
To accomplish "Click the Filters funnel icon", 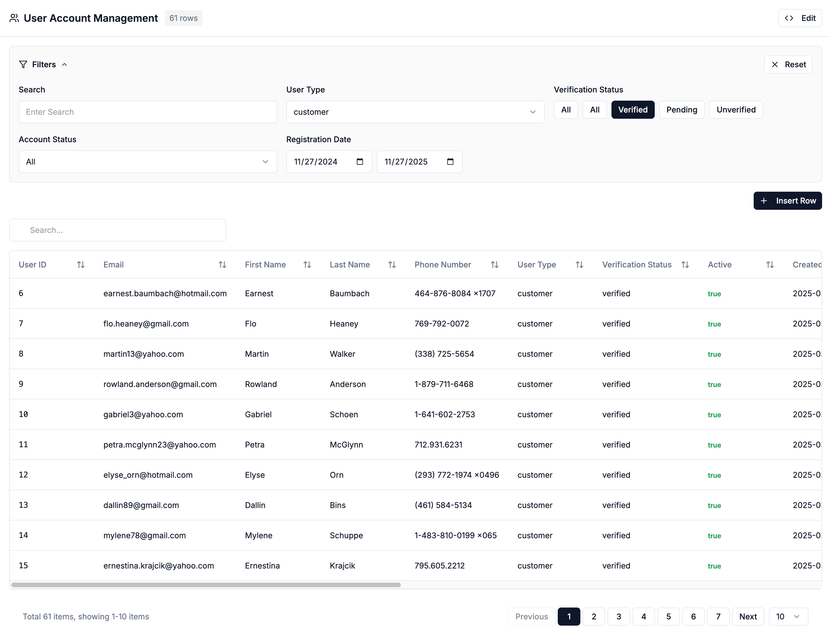I will click(23, 64).
